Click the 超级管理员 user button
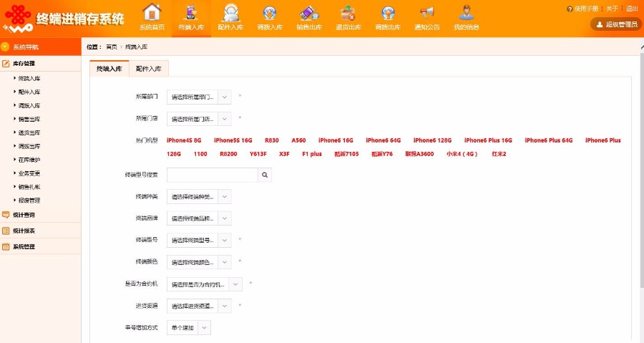 pos(616,24)
